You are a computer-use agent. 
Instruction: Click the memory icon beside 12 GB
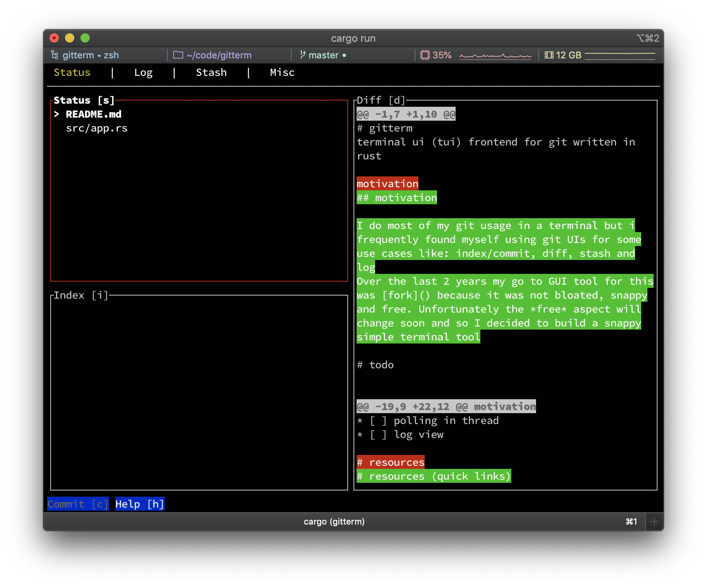click(549, 55)
